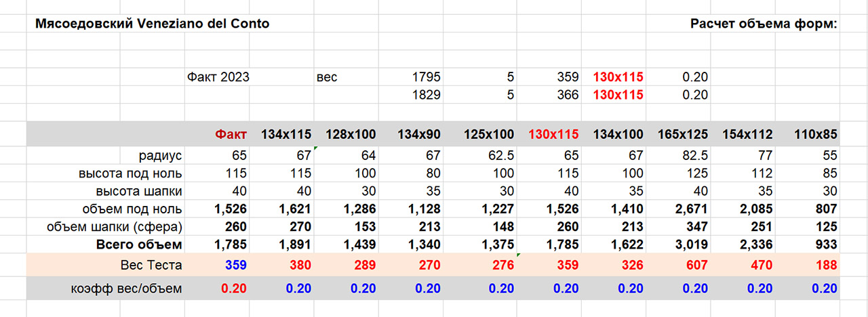Click the 'коэфф вес/объем' label cell

tap(127, 289)
